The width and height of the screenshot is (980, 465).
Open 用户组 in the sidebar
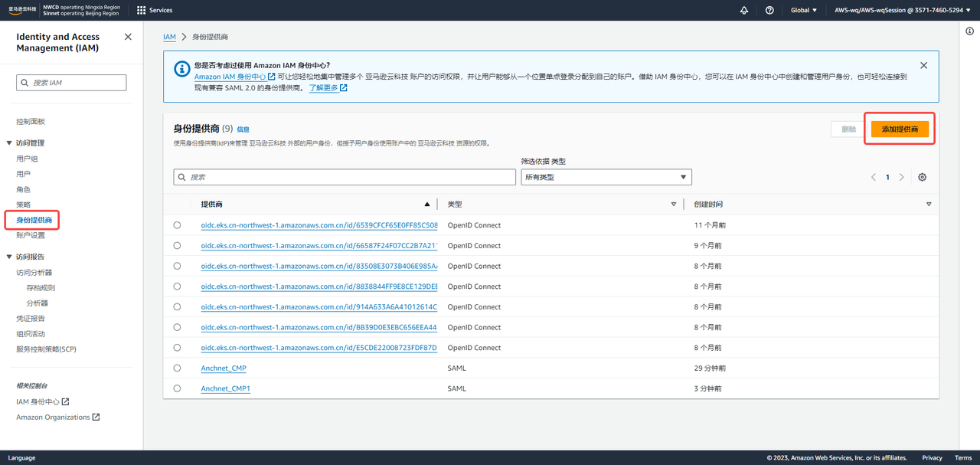(27, 159)
